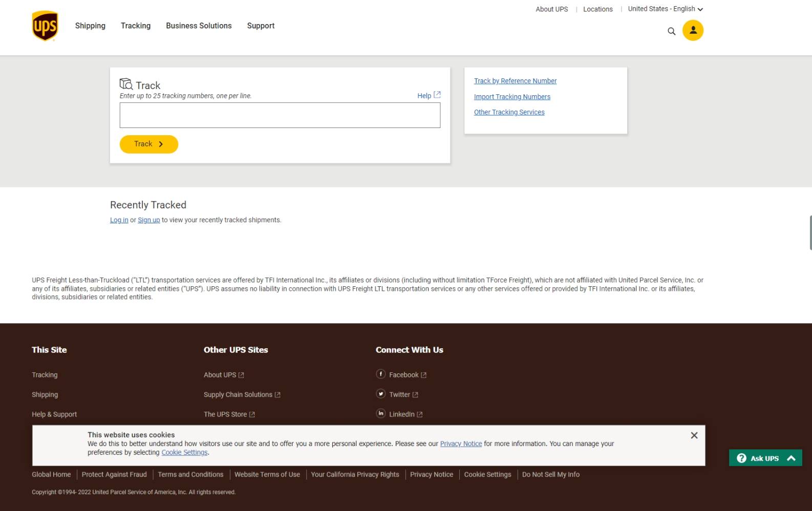Open Global Home footer link
This screenshot has width=812, height=511.
[51, 475]
